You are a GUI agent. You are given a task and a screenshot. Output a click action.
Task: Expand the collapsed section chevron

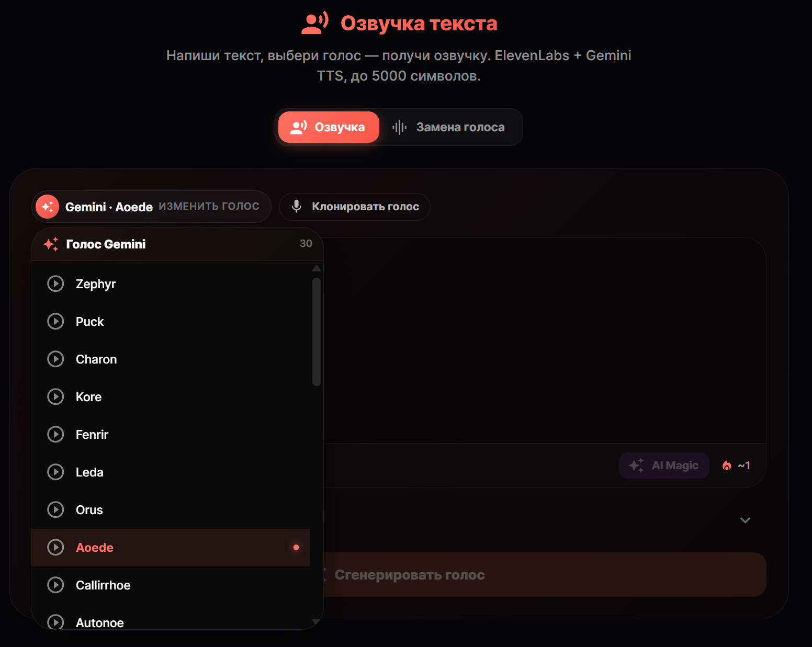pyautogui.click(x=746, y=520)
